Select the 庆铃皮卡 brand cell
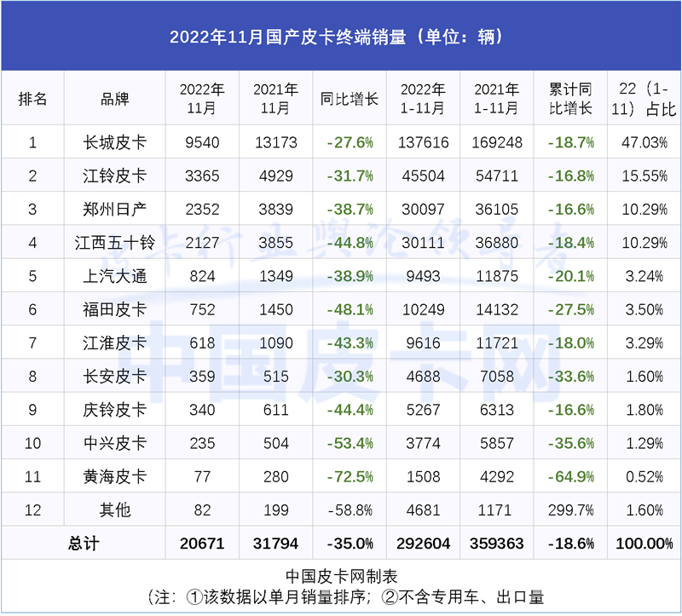682x616 pixels. tap(115, 410)
